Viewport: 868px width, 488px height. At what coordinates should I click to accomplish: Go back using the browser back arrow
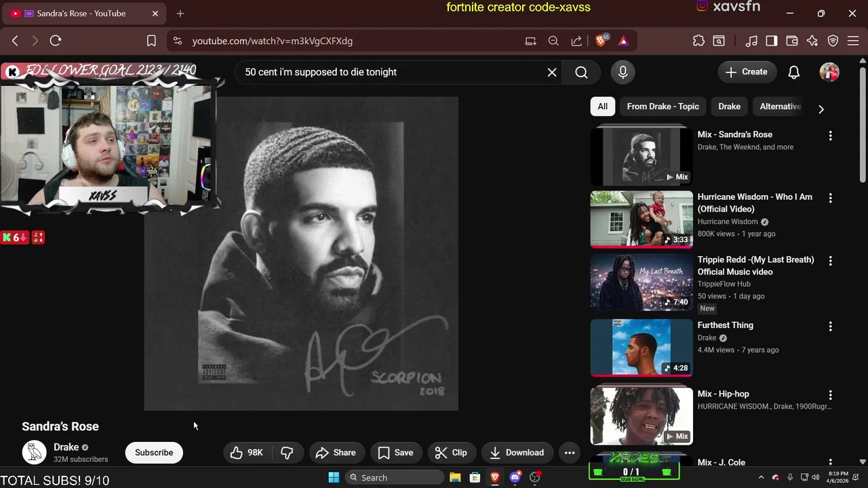coord(15,41)
